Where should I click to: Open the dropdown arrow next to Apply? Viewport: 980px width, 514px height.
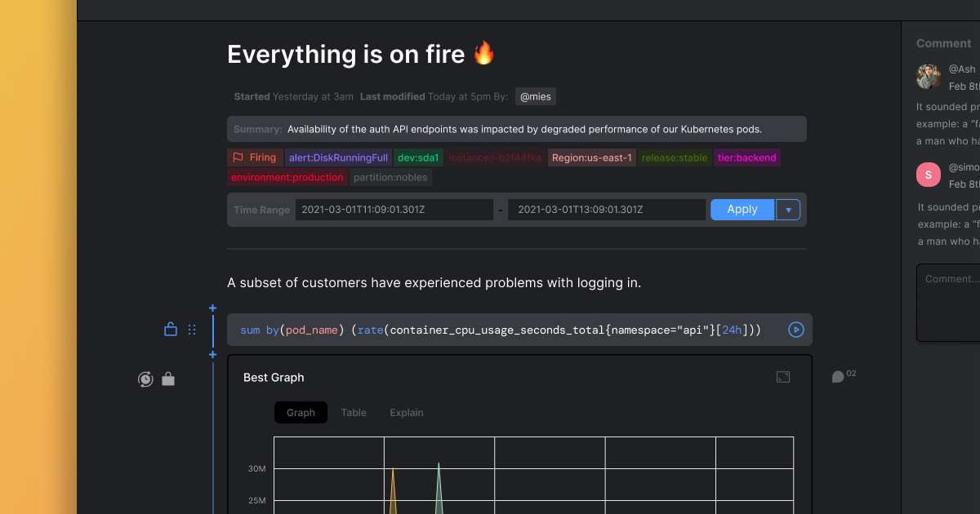pos(788,210)
